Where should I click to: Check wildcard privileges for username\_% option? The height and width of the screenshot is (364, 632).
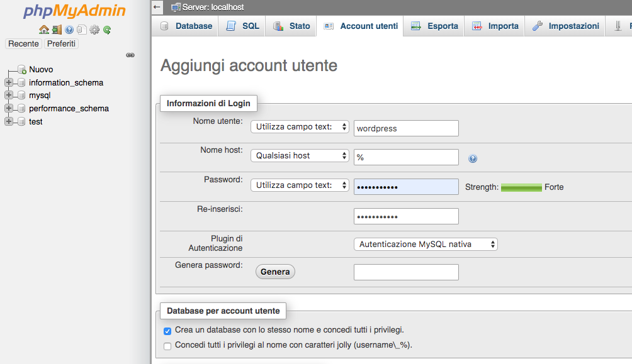point(167,346)
